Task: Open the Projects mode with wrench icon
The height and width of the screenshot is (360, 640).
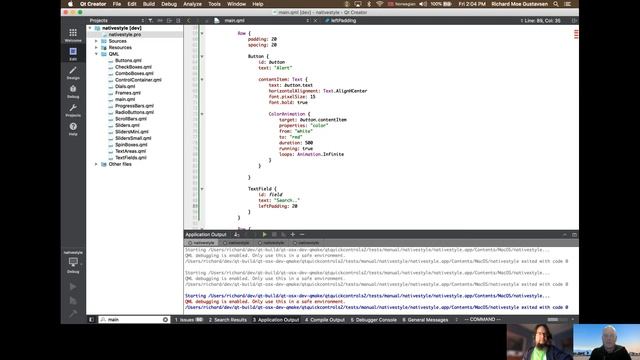Action: click(73, 110)
